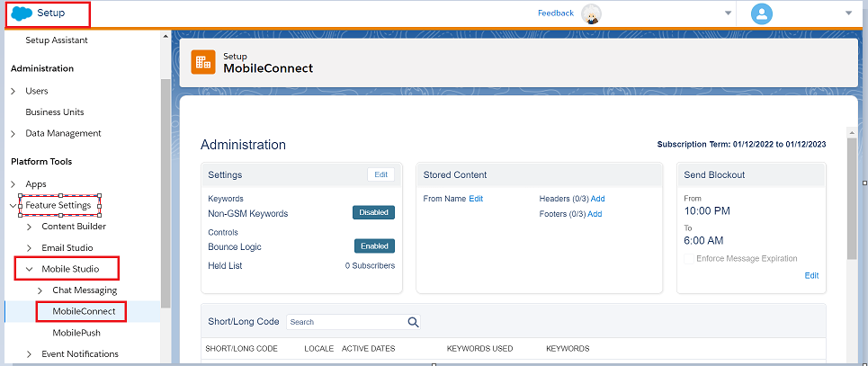Click the 10:00 PM From time

[707, 211]
